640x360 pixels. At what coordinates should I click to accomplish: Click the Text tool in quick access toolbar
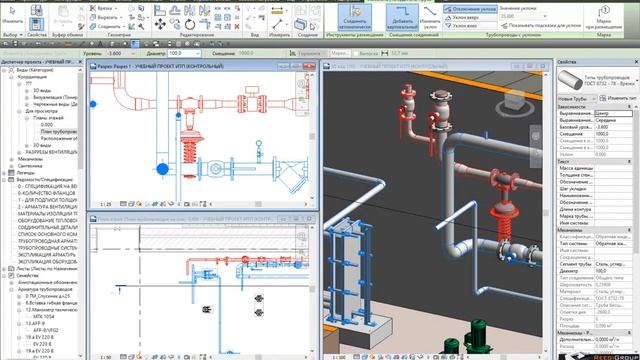(100, 44)
